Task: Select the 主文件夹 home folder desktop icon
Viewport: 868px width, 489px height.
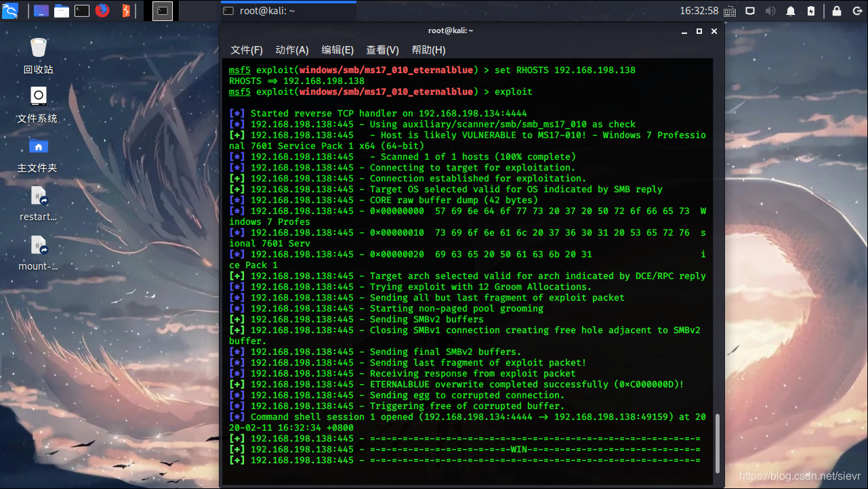Action: point(38,154)
